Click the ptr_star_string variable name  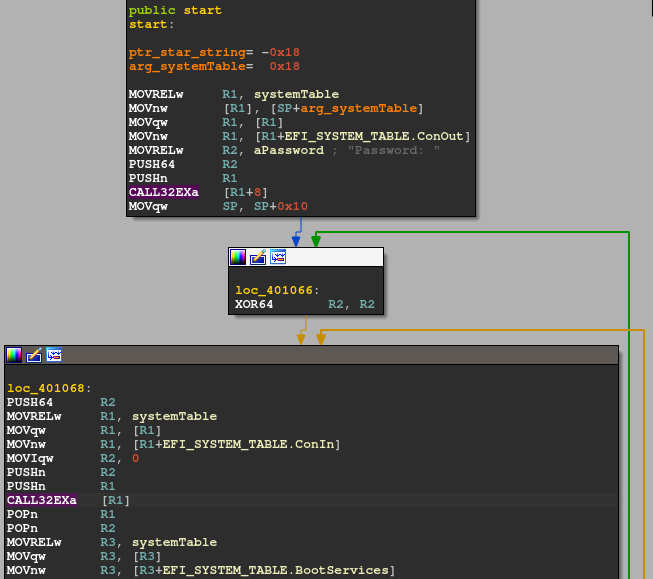click(187, 52)
